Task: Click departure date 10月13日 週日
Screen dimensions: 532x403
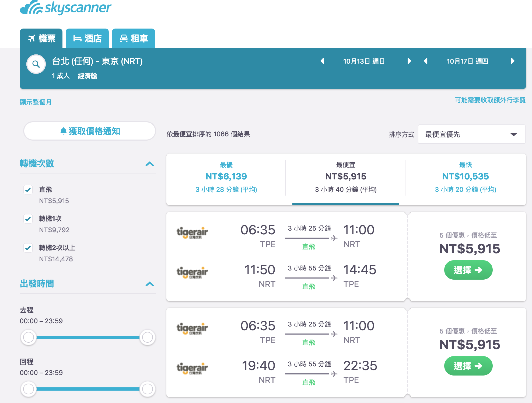Action: tap(364, 61)
